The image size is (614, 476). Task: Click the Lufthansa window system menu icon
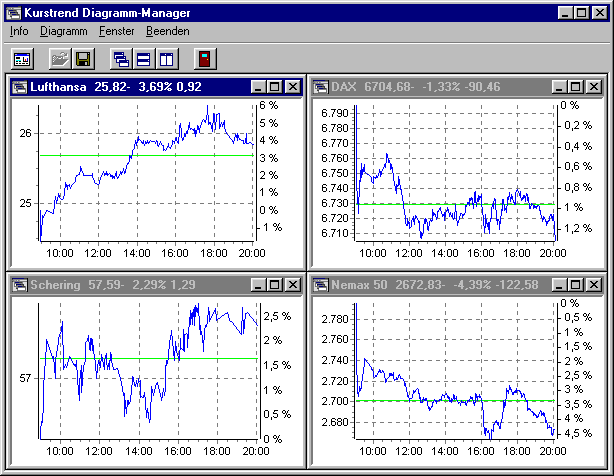(x=20, y=87)
